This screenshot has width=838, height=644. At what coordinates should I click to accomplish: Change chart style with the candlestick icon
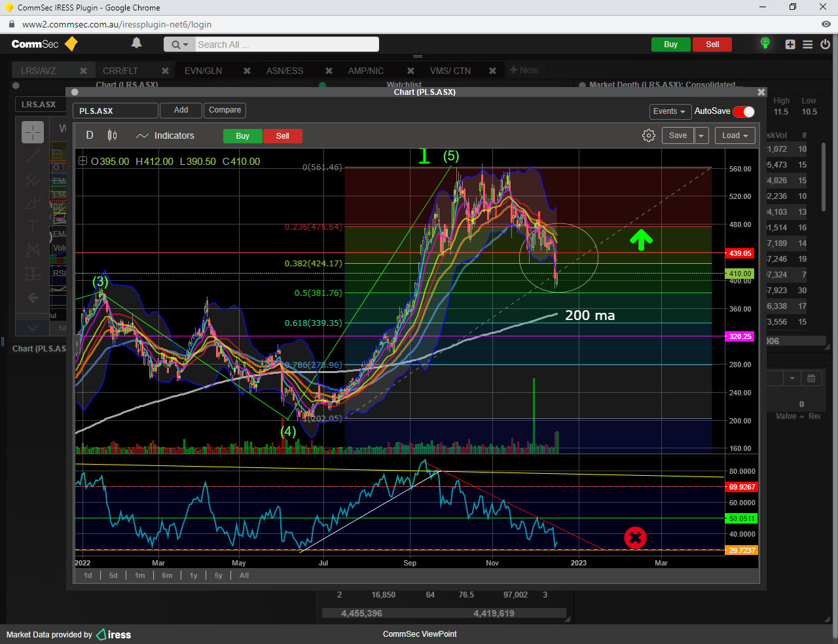[112, 135]
